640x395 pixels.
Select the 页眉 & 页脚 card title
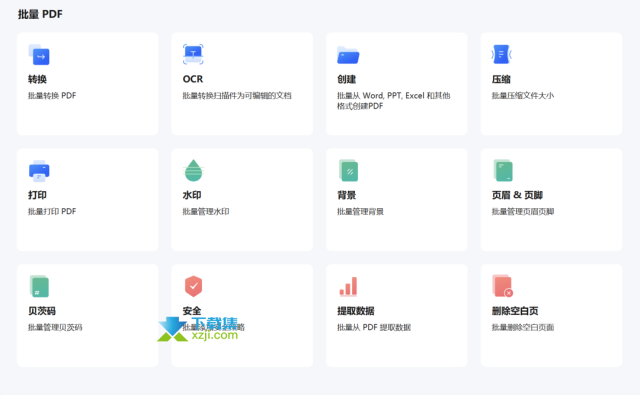[x=517, y=195]
